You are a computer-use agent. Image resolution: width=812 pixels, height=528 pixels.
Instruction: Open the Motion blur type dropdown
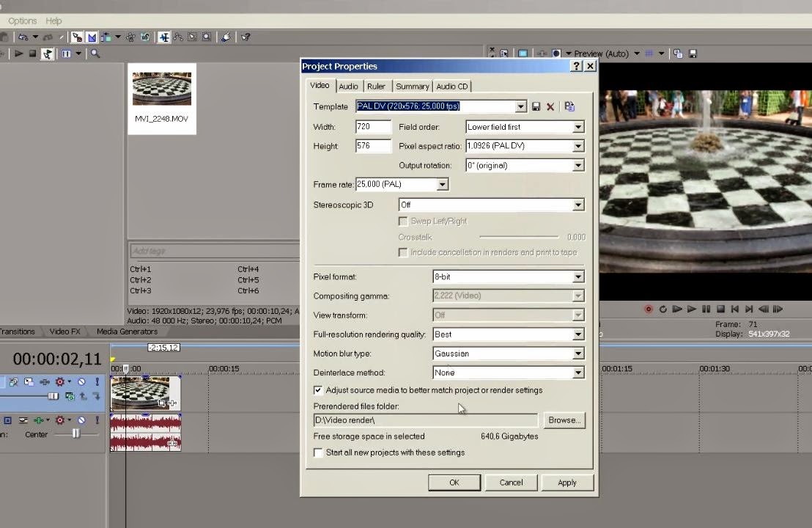click(577, 354)
